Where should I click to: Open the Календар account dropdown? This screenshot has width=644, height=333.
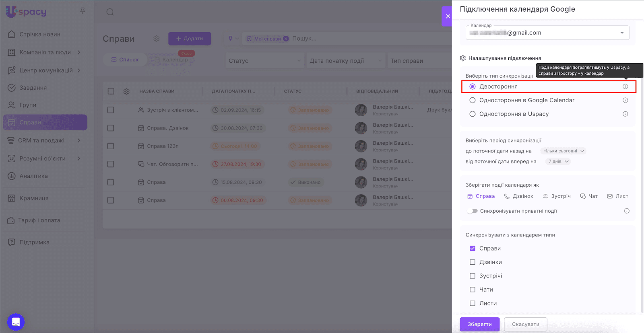point(622,33)
